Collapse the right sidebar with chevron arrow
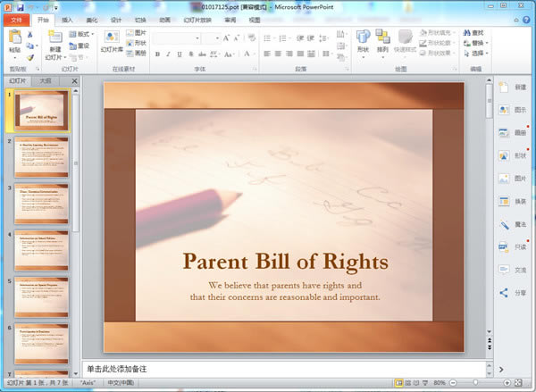This screenshot has height=392, width=536. (x=501, y=370)
